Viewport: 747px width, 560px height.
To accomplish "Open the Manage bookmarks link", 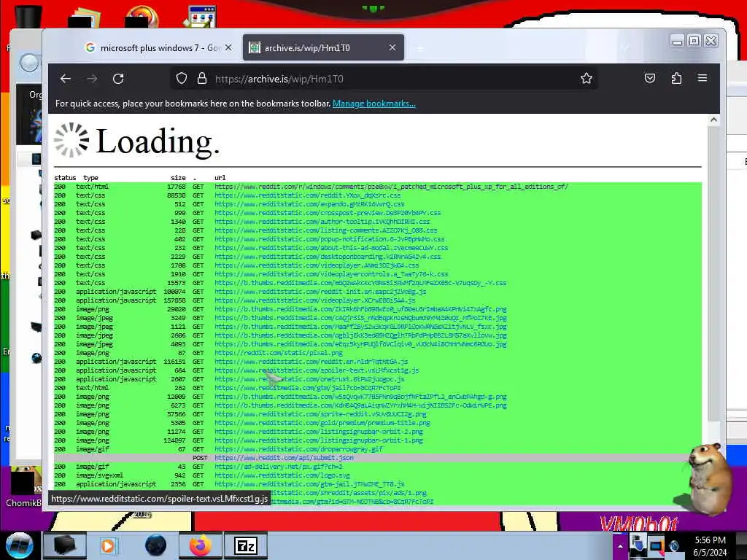I will pyautogui.click(x=374, y=104).
